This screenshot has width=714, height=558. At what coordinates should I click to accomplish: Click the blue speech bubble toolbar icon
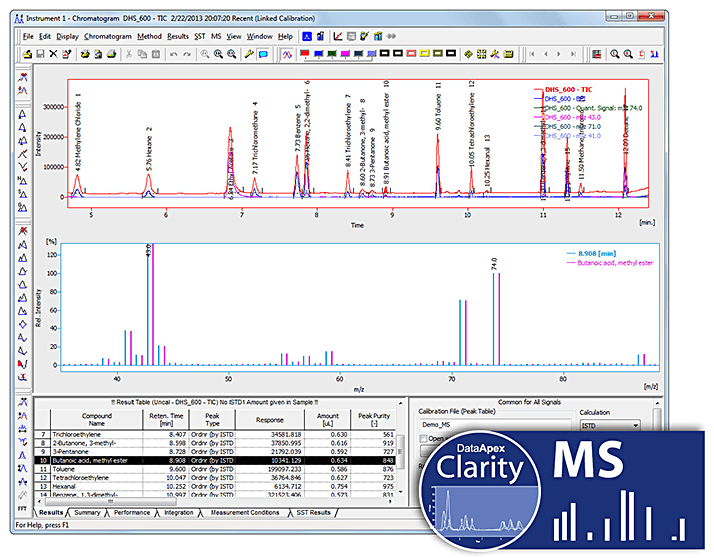tap(263, 53)
